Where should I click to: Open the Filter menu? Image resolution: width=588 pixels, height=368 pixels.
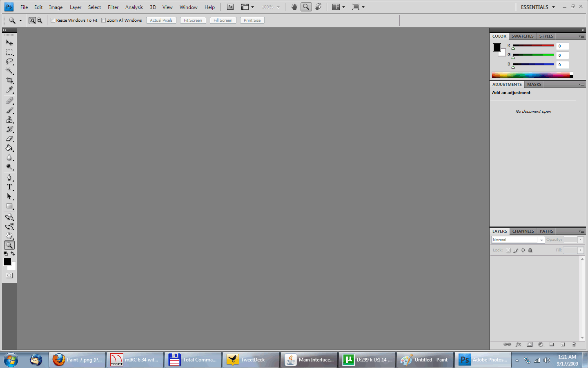pos(113,7)
